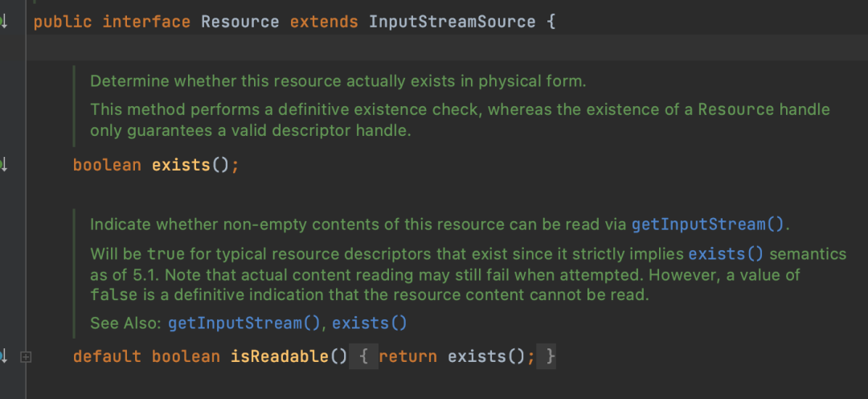Click the 'default' keyword
Image resolution: width=868 pixels, height=399 pixels.
point(107,356)
